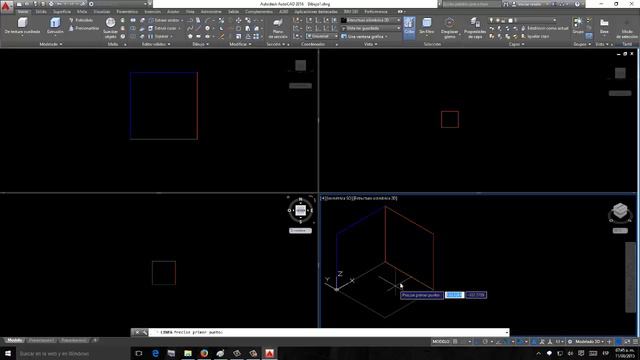Toggle clean screen in status bar

point(627,341)
